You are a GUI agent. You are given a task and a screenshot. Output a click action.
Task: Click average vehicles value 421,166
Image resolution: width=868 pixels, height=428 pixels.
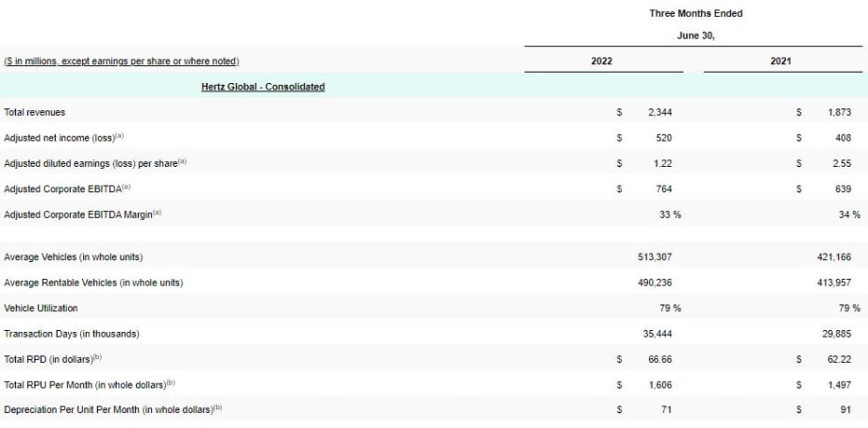coord(834,257)
